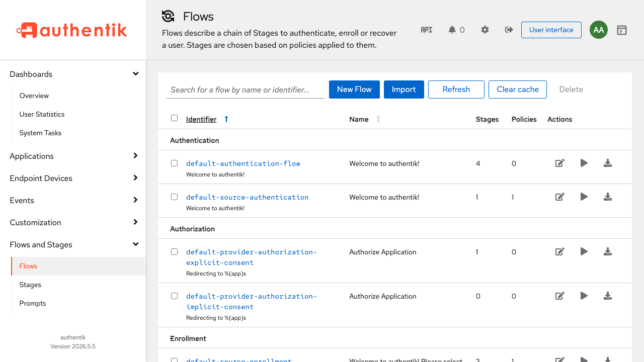This screenshot has height=362, width=644.
Task: Expand the Applications sidebar section
Action: coord(73,156)
